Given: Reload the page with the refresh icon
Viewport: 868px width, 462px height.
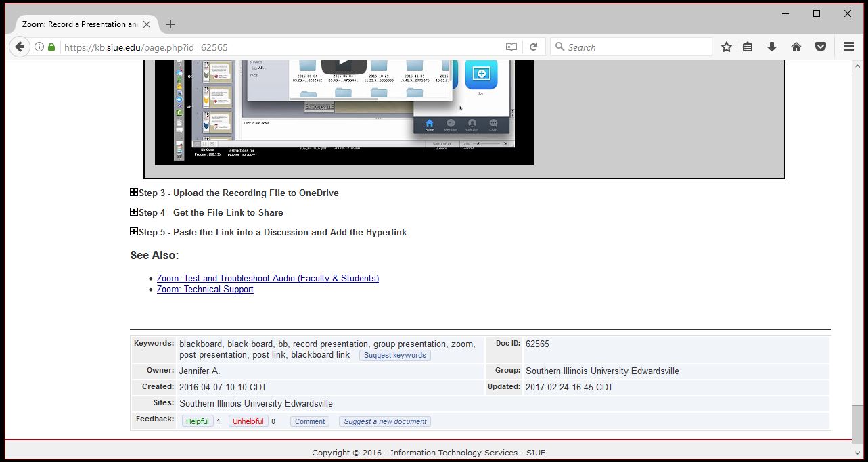Looking at the screenshot, I should [533, 47].
